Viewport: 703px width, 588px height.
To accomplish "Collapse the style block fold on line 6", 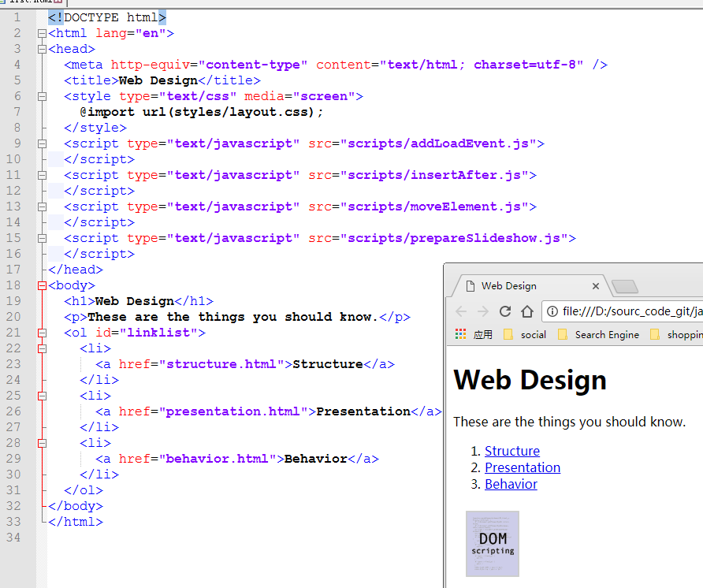I will pos(42,96).
